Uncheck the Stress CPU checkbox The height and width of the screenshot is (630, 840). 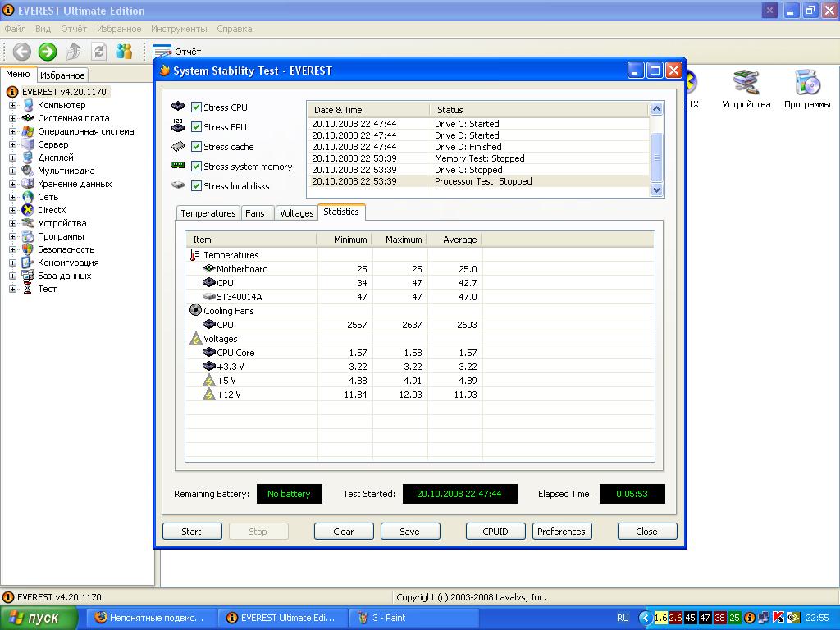197,107
